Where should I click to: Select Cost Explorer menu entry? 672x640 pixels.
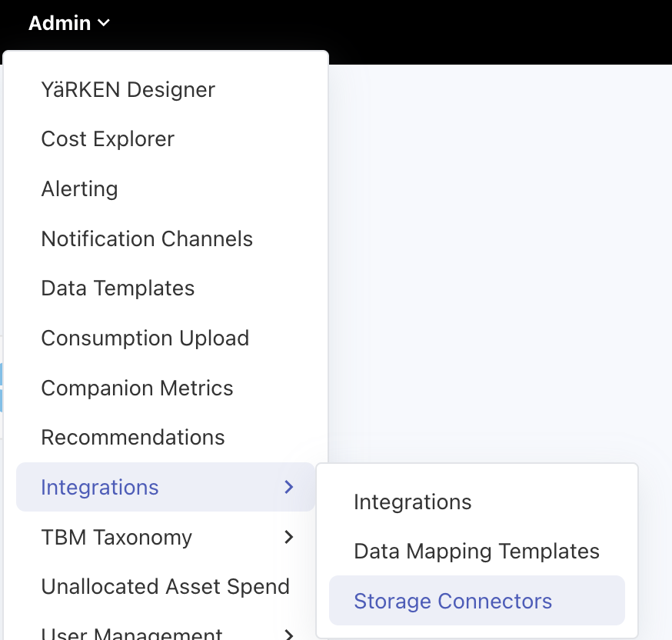[x=108, y=139]
